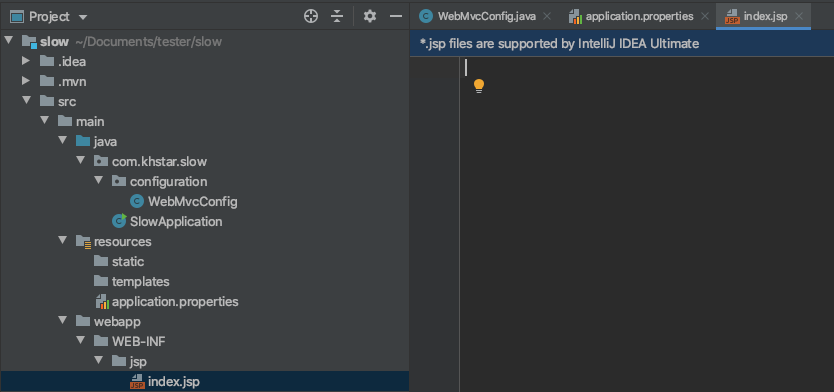Select the static folder row
Image resolution: width=834 pixels, height=392 pixels.
[x=205, y=261]
